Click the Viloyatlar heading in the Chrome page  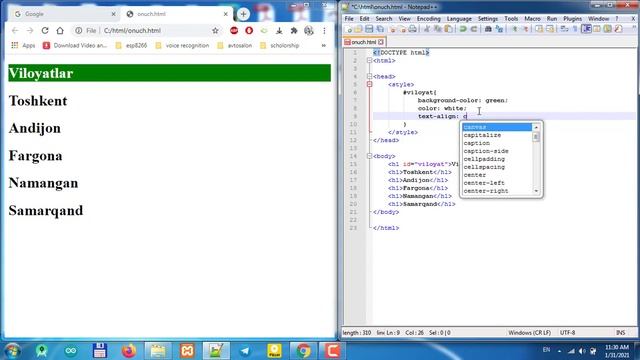[x=169, y=73]
